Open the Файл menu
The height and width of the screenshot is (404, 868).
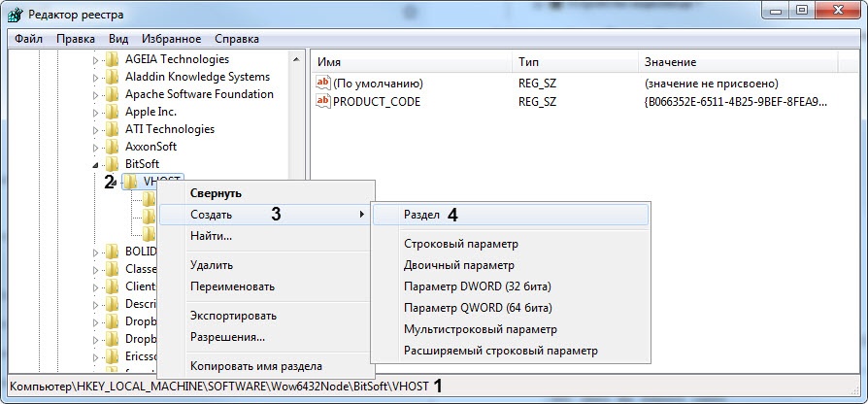pyautogui.click(x=28, y=39)
